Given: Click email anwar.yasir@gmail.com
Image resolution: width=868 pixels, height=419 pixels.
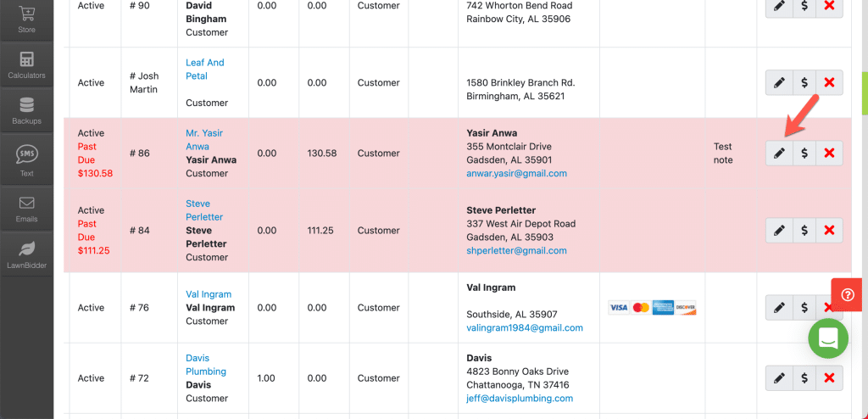Looking at the screenshot, I should point(516,174).
